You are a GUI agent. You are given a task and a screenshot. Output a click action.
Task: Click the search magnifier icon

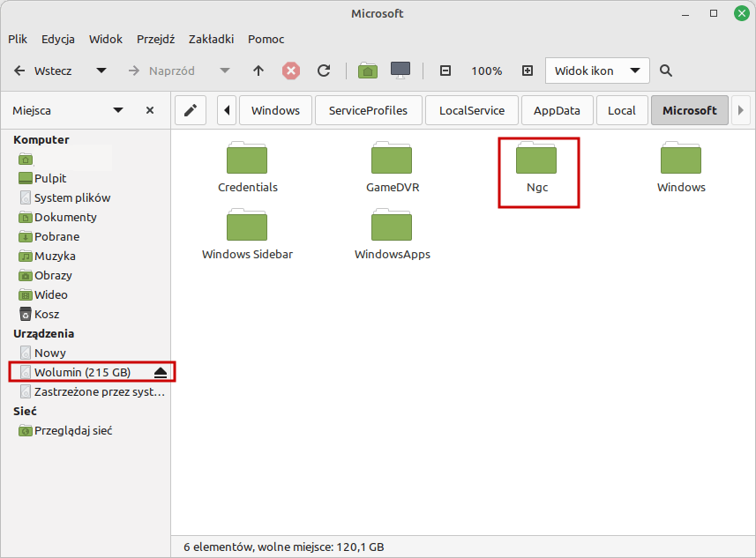pyautogui.click(x=666, y=71)
